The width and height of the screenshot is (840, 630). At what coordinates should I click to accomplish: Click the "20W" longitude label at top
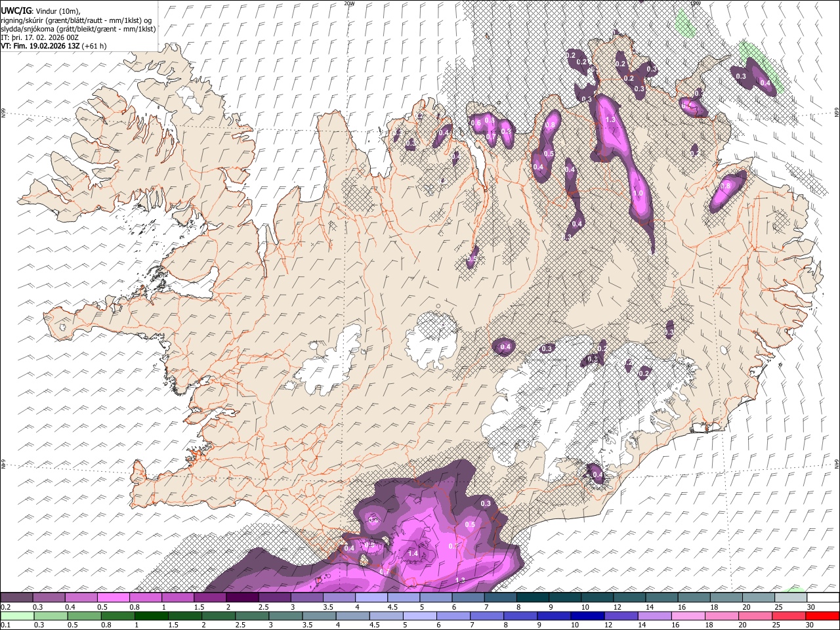[x=350, y=3]
